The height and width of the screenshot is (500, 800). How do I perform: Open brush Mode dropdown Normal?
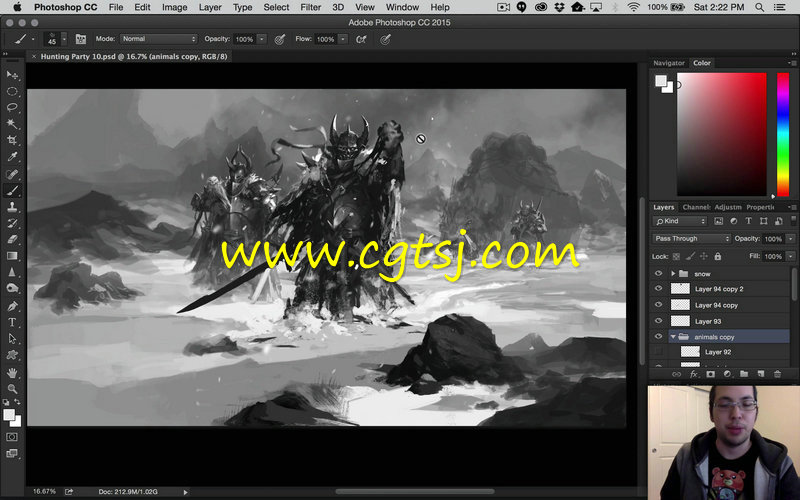click(159, 39)
